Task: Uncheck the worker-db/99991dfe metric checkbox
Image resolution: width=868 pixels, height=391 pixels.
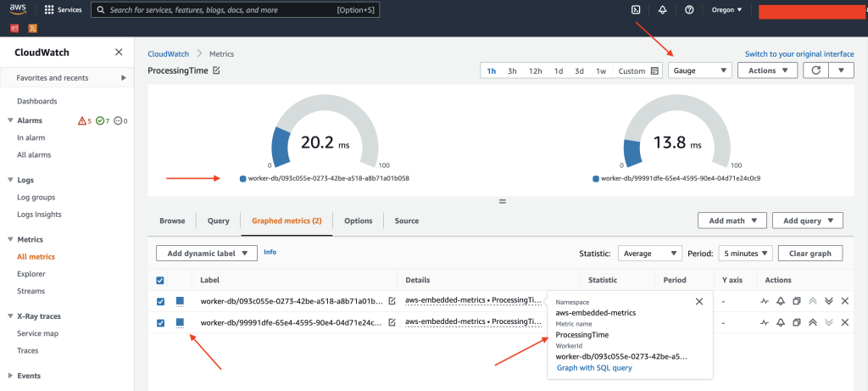Action: 160,322
